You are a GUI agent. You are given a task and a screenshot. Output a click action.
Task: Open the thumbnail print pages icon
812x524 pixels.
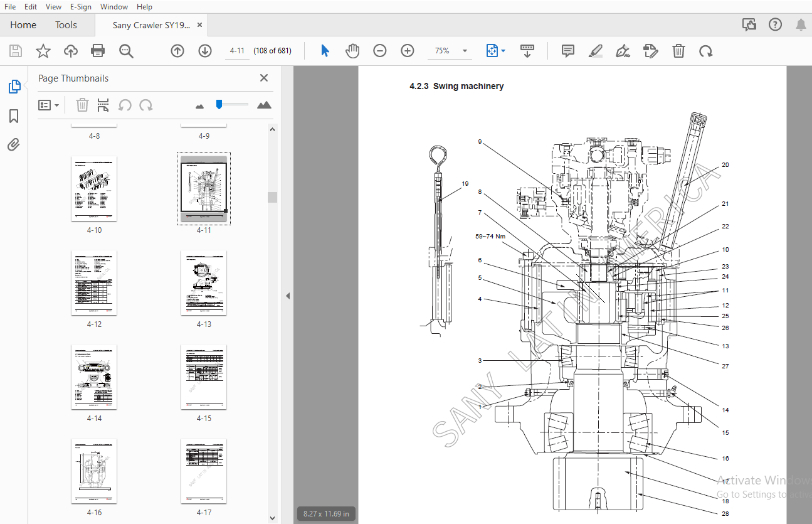[103, 105]
